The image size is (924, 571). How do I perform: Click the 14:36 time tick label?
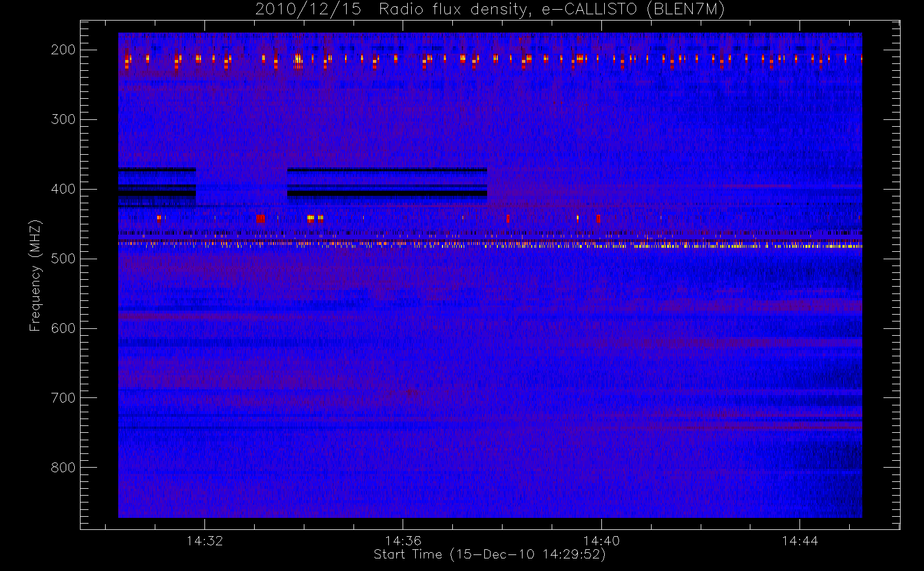403,541
